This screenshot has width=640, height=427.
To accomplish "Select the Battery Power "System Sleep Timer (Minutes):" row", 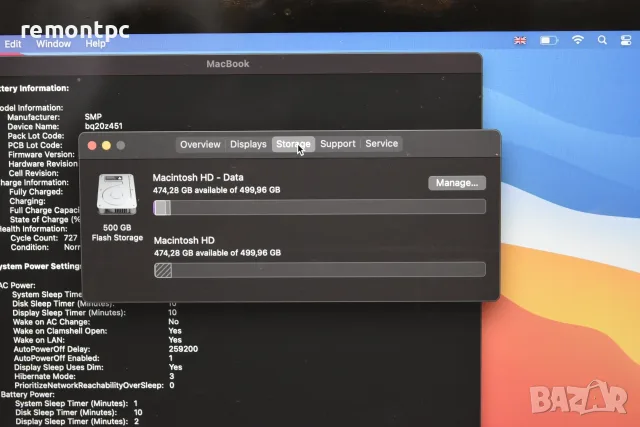I will [77, 403].
